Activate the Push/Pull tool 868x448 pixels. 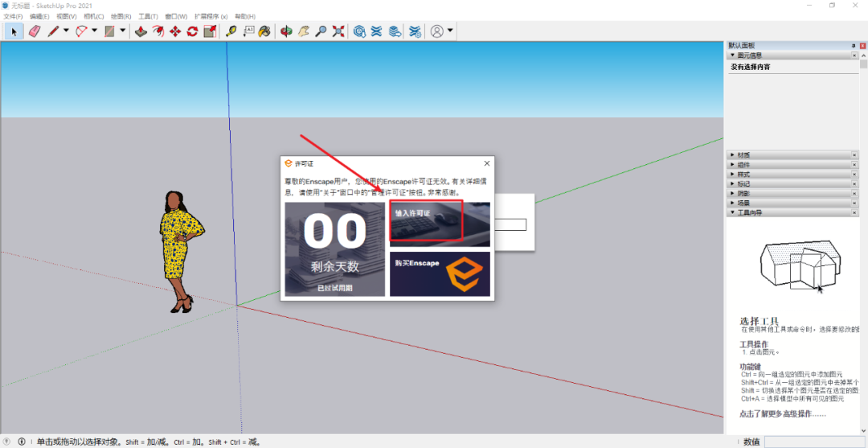click(140, 31)
